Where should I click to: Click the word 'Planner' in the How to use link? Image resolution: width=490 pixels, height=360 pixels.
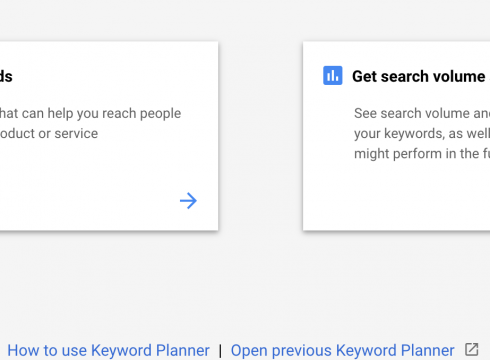click(x=183, y=351)
